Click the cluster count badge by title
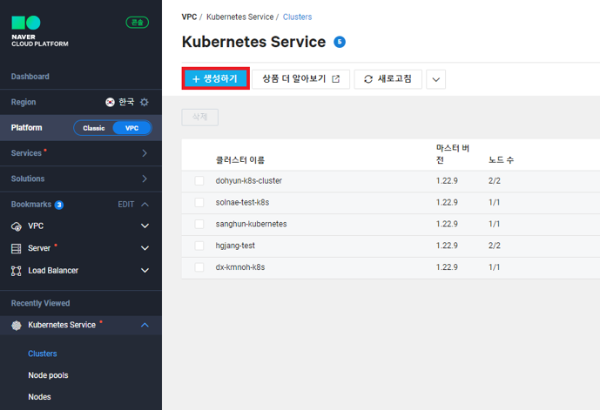The height and width of the screenshot is (410, 600). pos(339,42)
